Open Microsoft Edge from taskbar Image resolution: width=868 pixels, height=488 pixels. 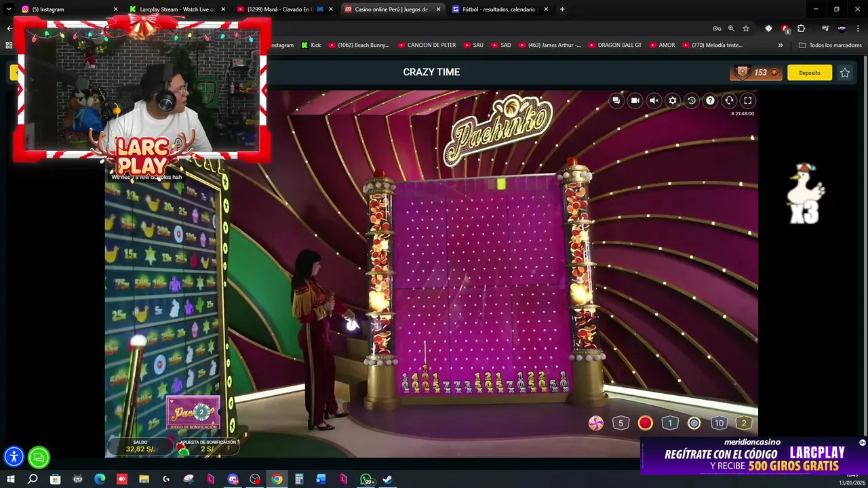point(100,479)
